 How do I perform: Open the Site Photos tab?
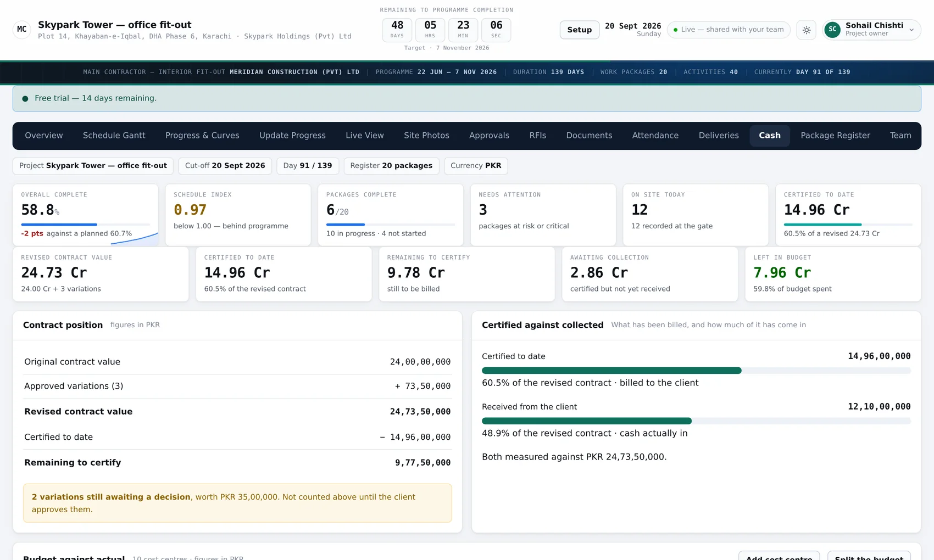click(426, 136)
